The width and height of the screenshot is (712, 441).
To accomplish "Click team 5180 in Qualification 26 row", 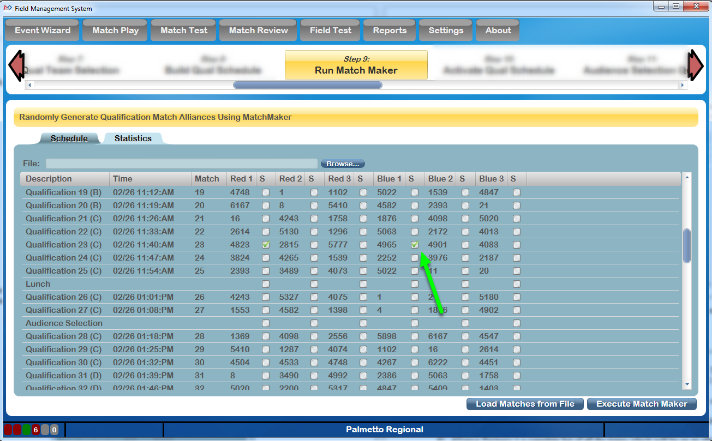I will (489, 297).
